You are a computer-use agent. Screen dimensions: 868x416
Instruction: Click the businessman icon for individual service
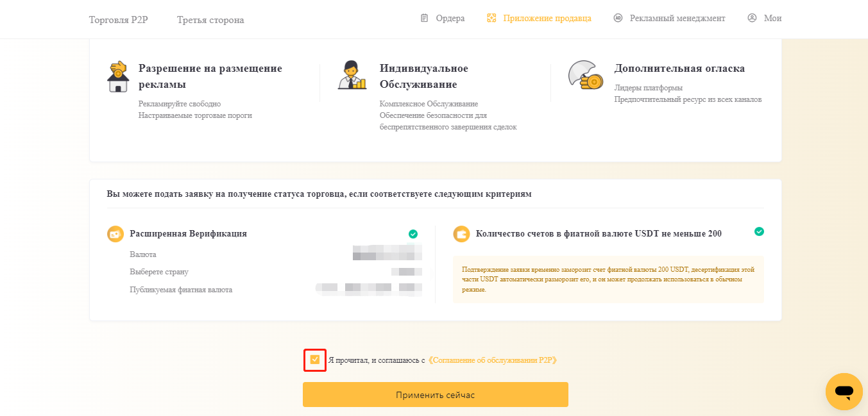point(352,75)
